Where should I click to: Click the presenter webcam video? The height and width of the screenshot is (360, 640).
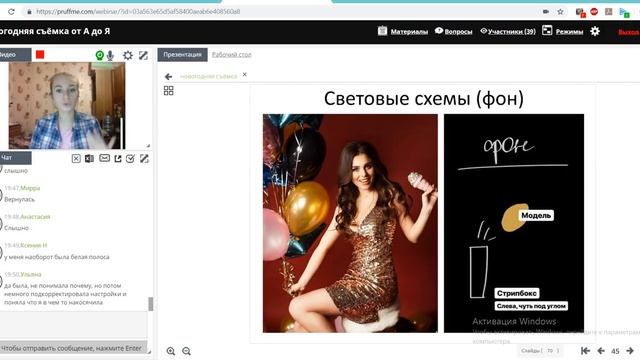coord(67,105)
